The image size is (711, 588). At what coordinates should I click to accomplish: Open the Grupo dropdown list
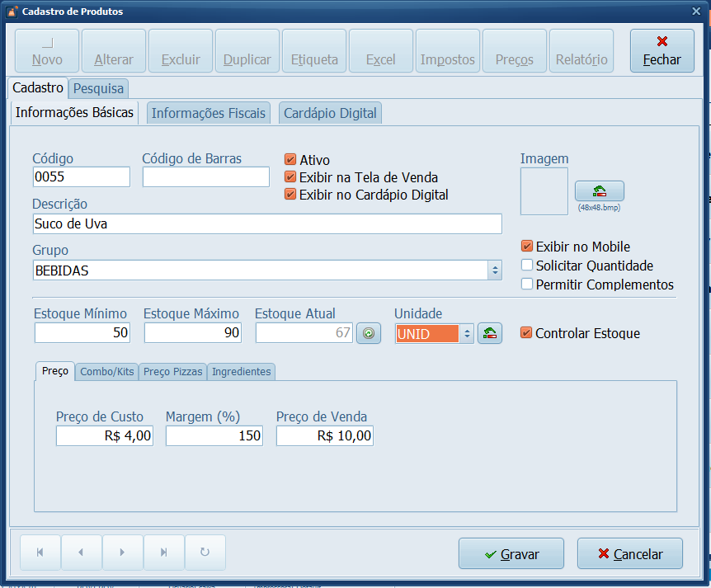point(494,270)
